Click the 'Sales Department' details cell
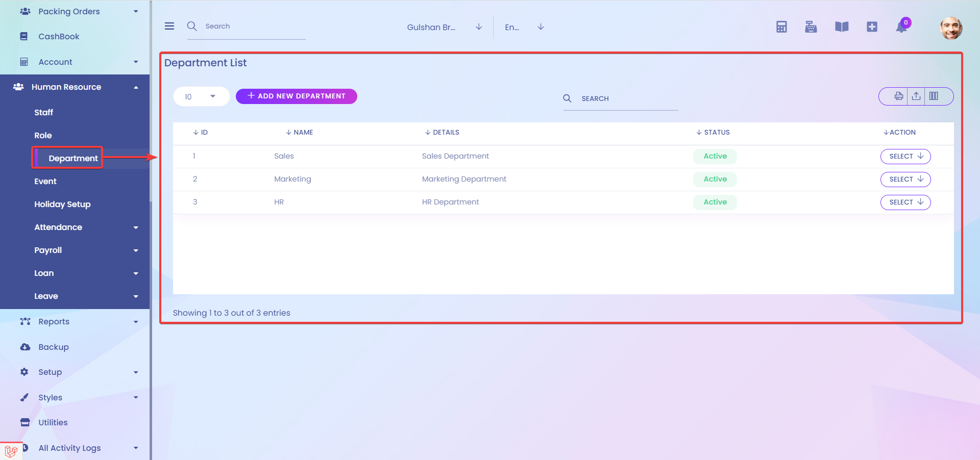This screenshot has height=460, width=980. click(x=455, y=156)
